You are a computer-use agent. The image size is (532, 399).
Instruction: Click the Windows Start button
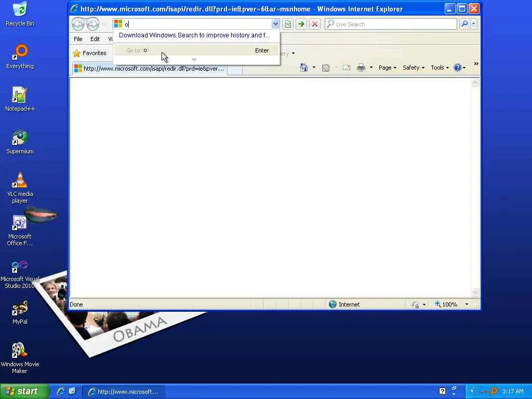click(x=25, y=391)
